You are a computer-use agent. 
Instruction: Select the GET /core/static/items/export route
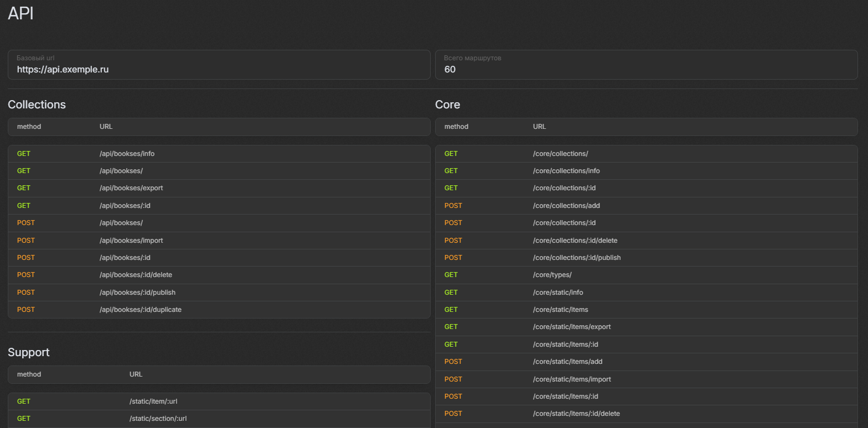(646, 327)
